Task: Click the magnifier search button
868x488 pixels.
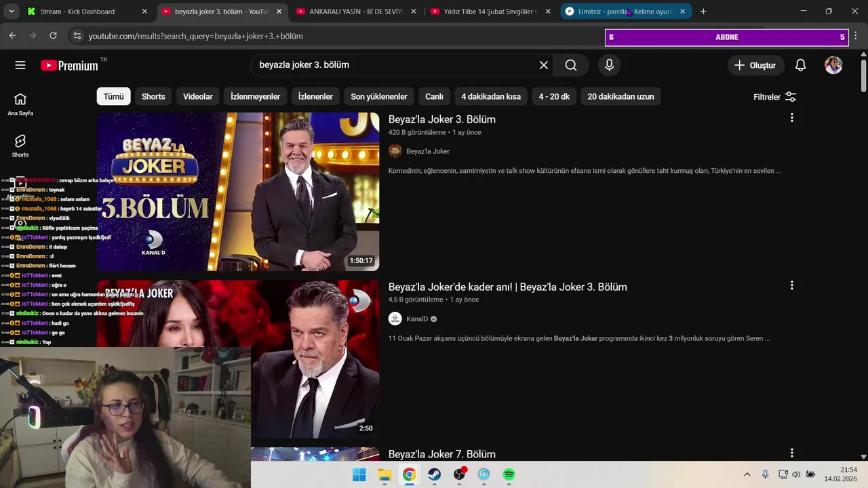Action: click(571, 65)
